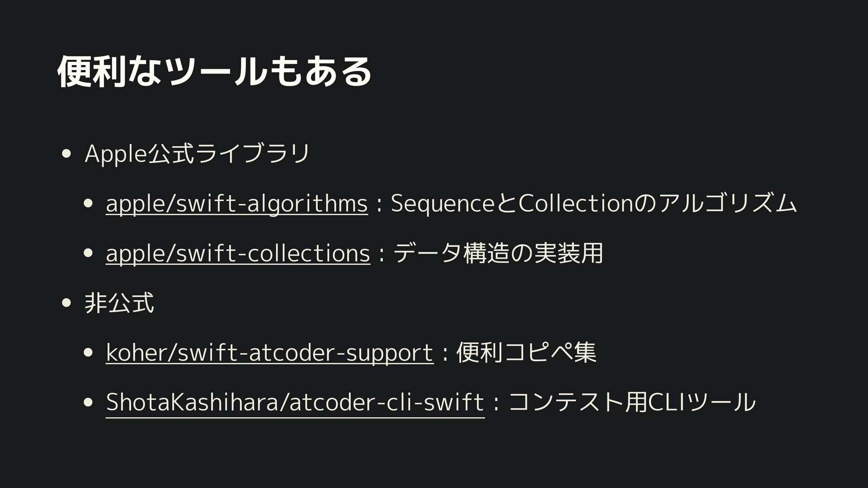Open the apple/swift-algorithms link
The image size is (868, 488).
[x=236, y=204]
